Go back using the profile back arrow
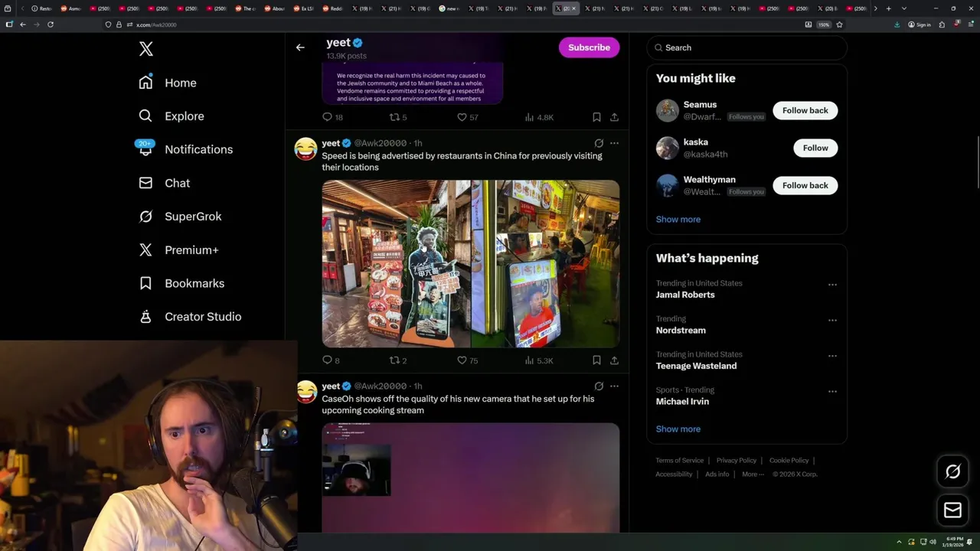Viewport: 980px width, 551px height. point(300,47)
